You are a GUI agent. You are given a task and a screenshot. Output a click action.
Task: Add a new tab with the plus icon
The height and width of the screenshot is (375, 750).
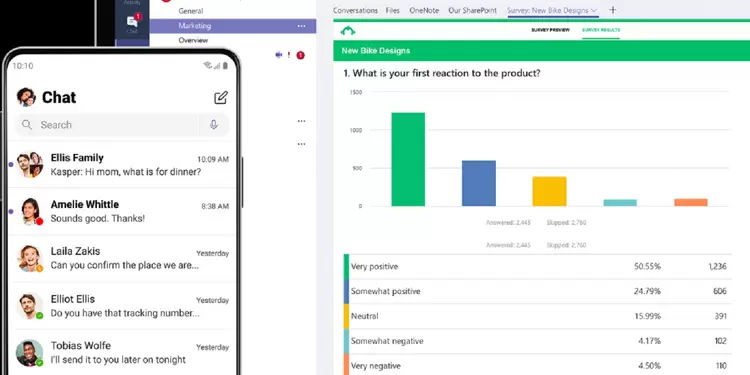613,10
